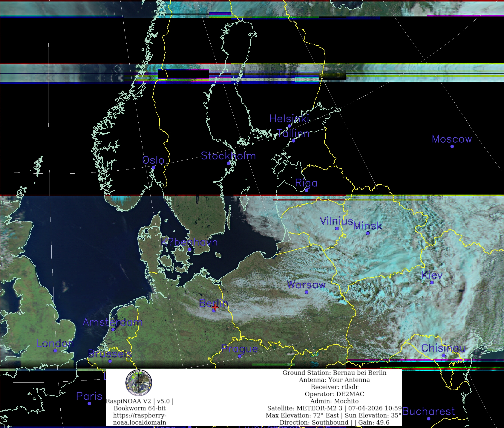Click the Minsk city label

[367, 226]
